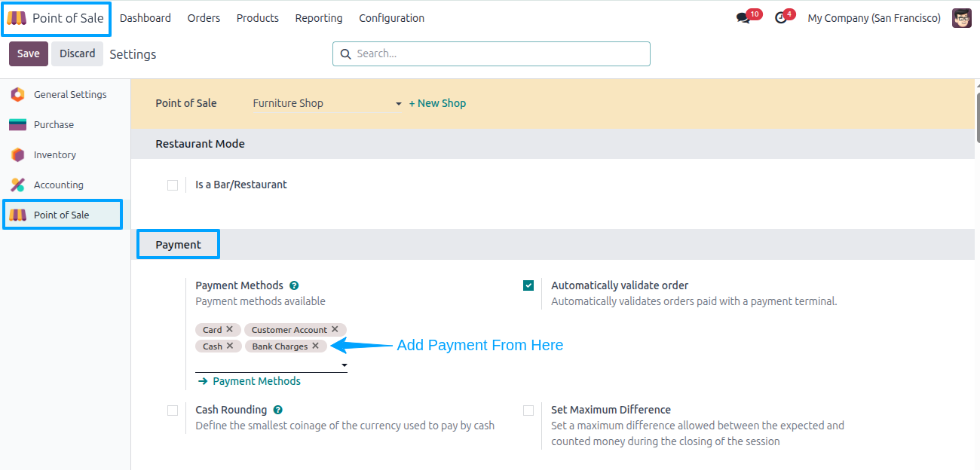The image size is (980, 470).
Task: Click the Set Maximum Difference label
Action: [611, 410]
